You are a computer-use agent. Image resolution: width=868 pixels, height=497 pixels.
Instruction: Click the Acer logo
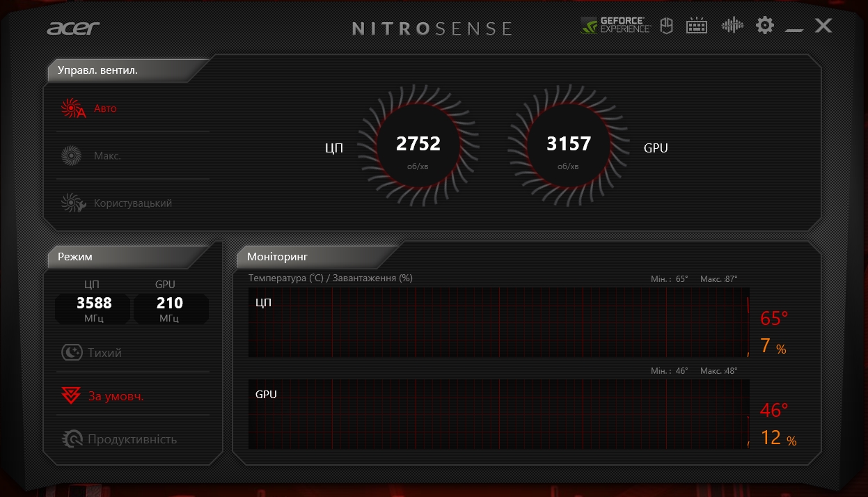tap(73, 29)
